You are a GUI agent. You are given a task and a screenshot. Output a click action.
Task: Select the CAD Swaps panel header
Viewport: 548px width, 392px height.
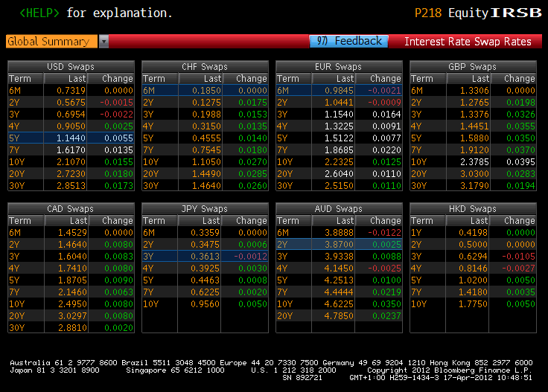71,208
